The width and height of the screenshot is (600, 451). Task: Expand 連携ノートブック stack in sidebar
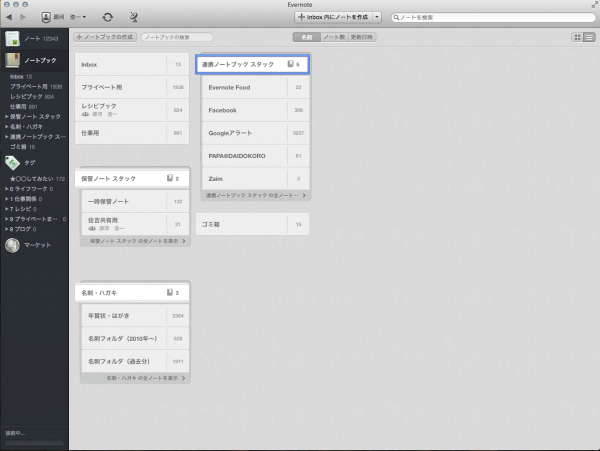[x=7, y=137]
